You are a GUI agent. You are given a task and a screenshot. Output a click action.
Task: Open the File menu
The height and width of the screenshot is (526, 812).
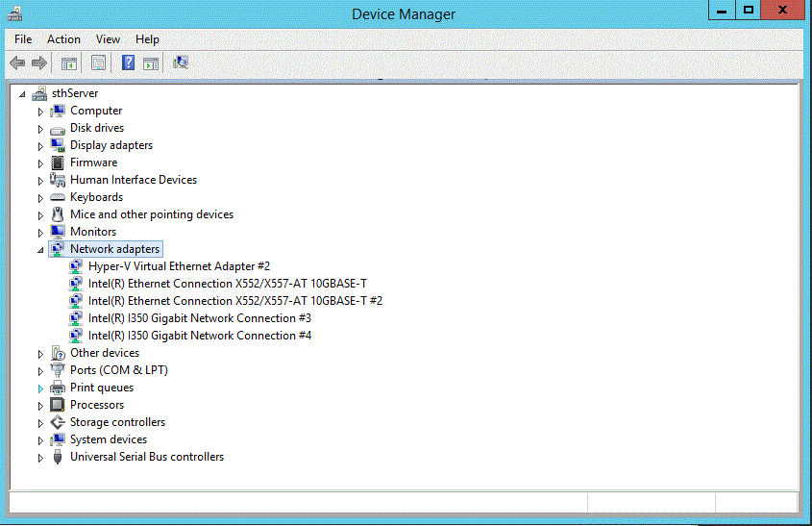point(23,39)
